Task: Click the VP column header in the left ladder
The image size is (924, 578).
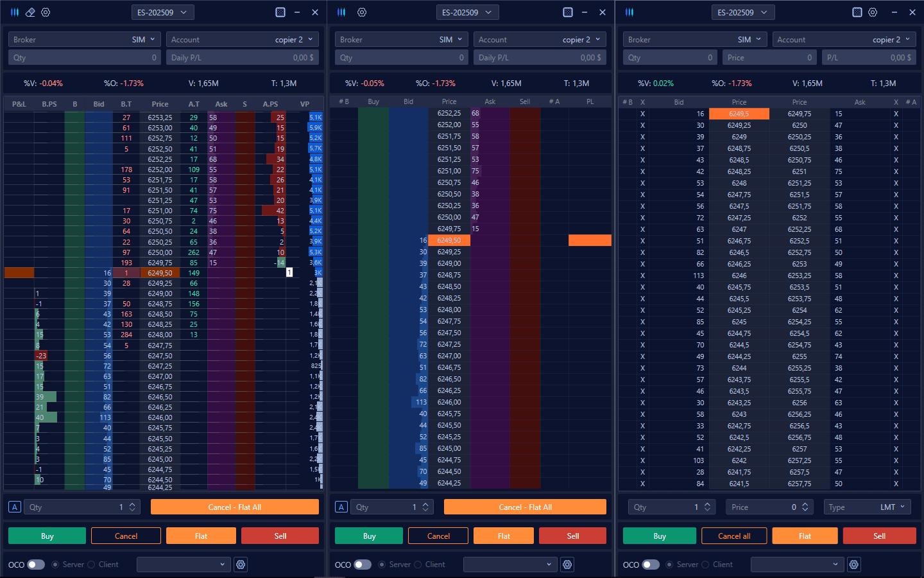Action: pyautogui.click(x=305, y=104)
